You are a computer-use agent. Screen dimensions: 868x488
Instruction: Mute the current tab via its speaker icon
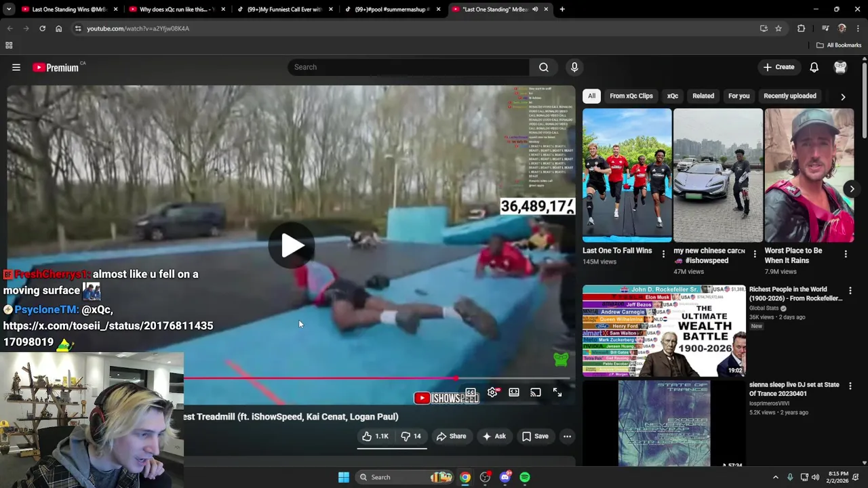tap(535, 9)
